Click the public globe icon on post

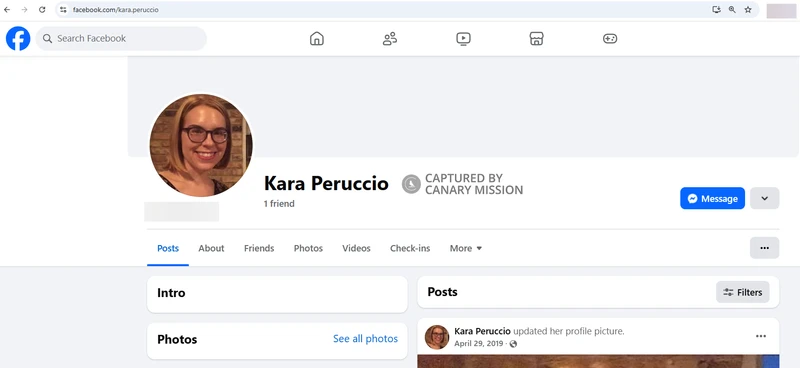[513, 344]
